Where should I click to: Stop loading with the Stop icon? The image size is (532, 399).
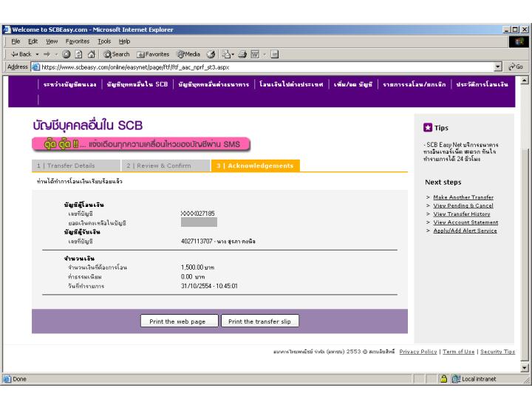coord(66,54)
